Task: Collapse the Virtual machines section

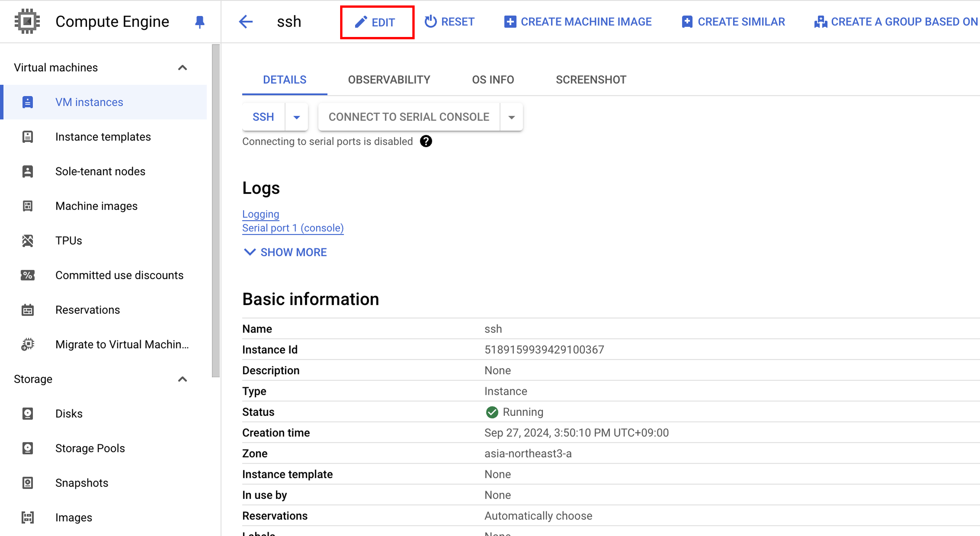Action: [x=183, y=68]
